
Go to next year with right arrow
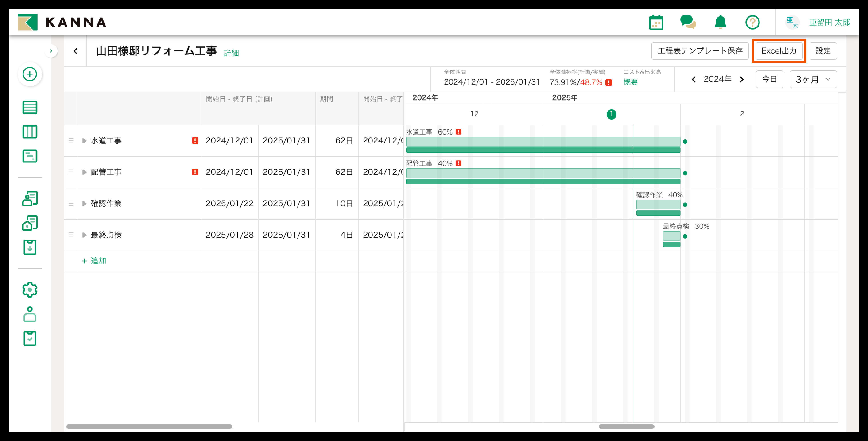click(742, 79)
